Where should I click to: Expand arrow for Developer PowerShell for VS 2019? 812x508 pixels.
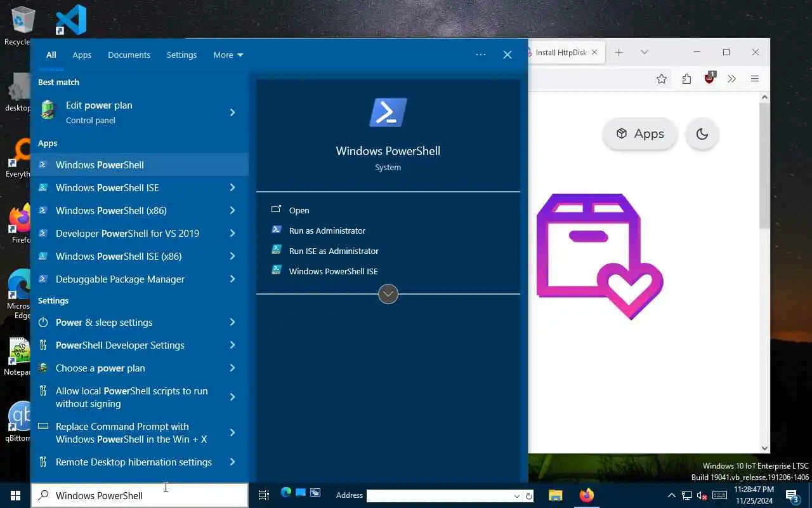[x=232, y=233]
